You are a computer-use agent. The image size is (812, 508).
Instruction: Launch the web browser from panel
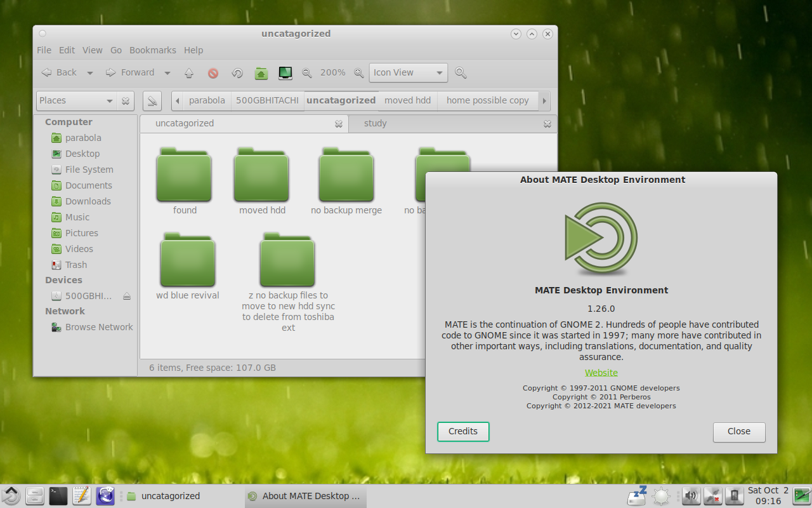105,496
